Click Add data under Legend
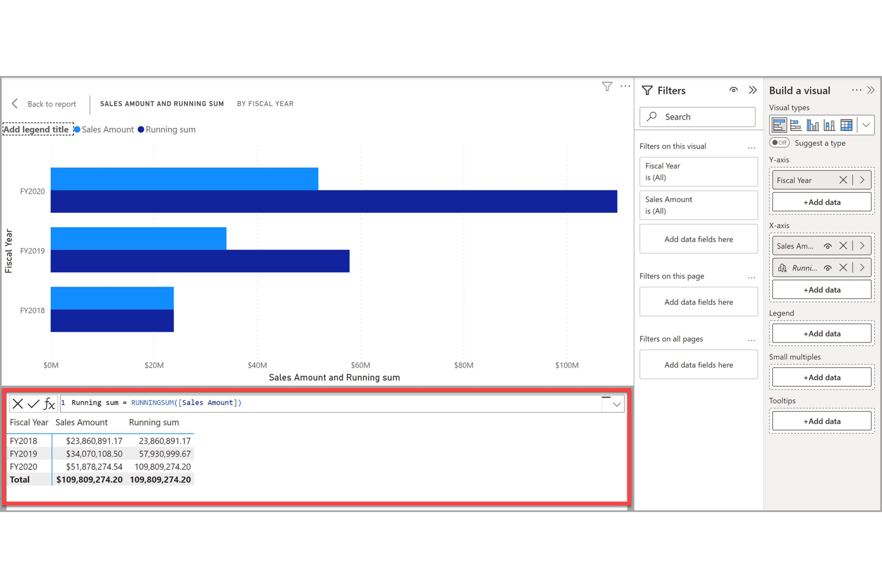882x588 pixels. tap(822, 334)
